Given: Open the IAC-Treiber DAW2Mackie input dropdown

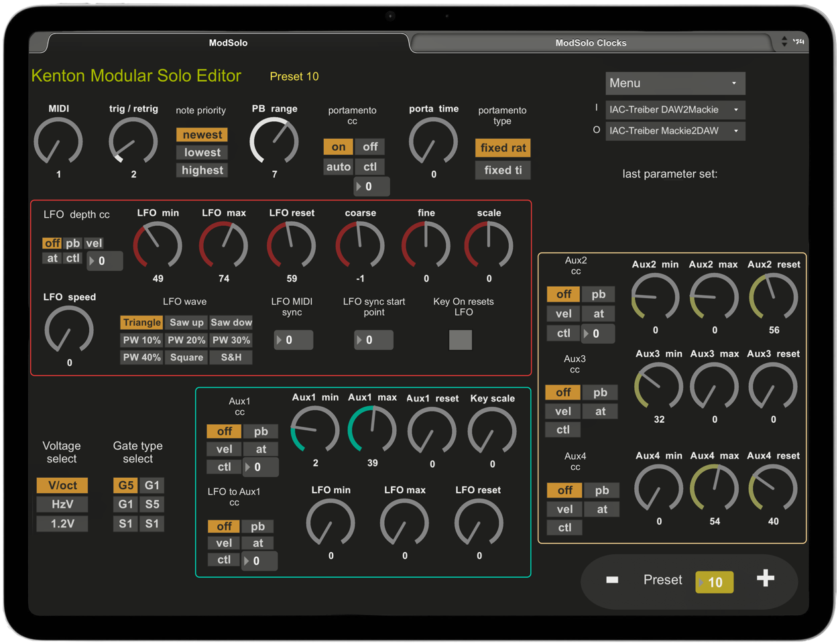Looking at the screenshot, I should tap(674, 110).
